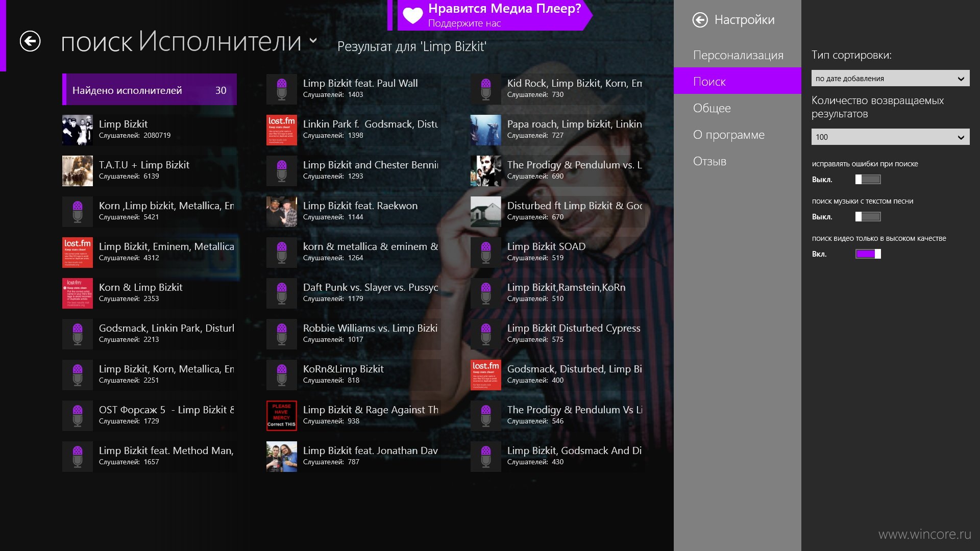980x551 pixels.
Task: Click microphone icon for Limp Bizkit Disturbed Cypress
Action: pos(486,334)
